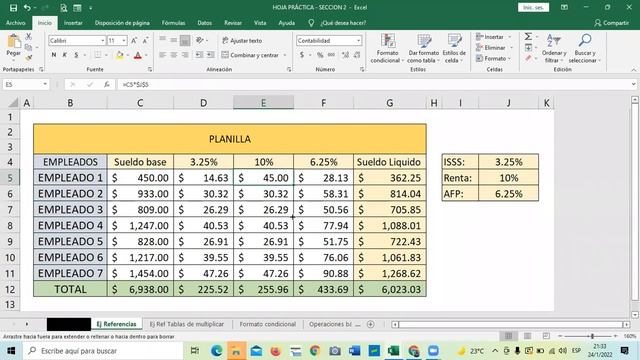This screenshot has width=640, height=360.
Task: Open Buscar y seleccionar menu
Action: (584, 48)
